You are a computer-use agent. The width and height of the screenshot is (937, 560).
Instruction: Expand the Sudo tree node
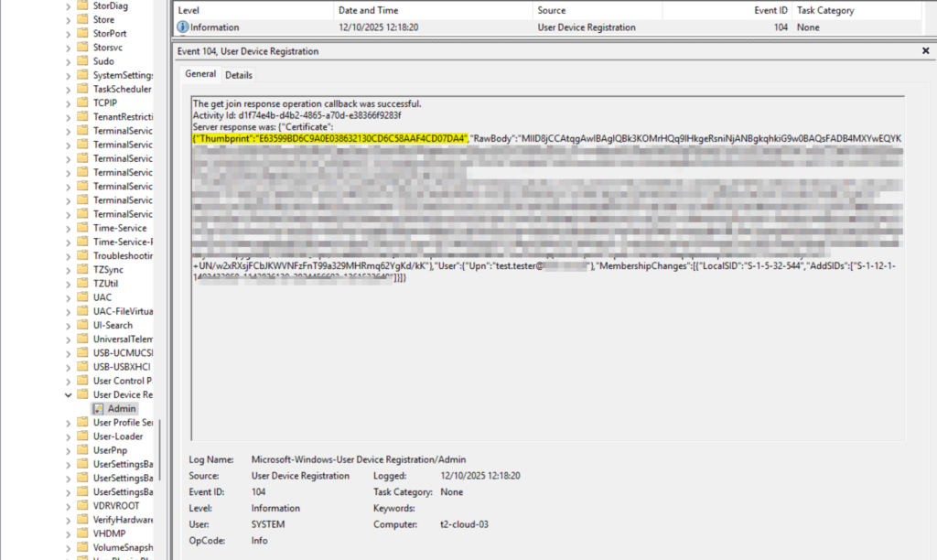coord(69,61)
